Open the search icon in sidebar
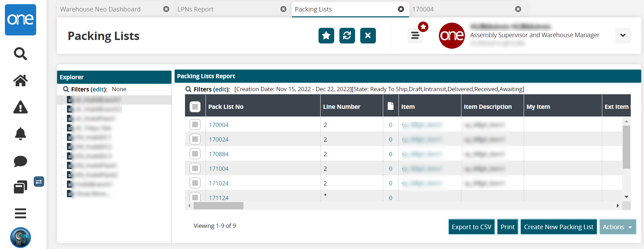Viewport: 644px width, 249px height. click(x=21, y=54)
